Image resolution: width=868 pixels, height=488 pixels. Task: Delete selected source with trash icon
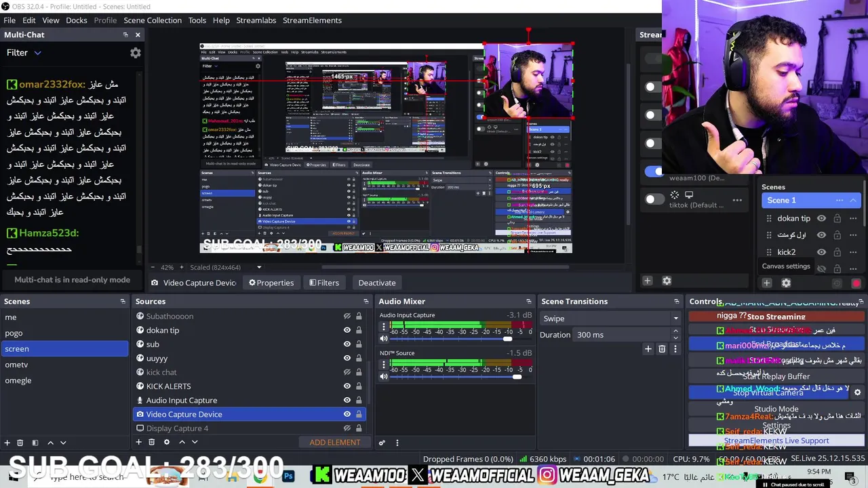tap(151, 442)
